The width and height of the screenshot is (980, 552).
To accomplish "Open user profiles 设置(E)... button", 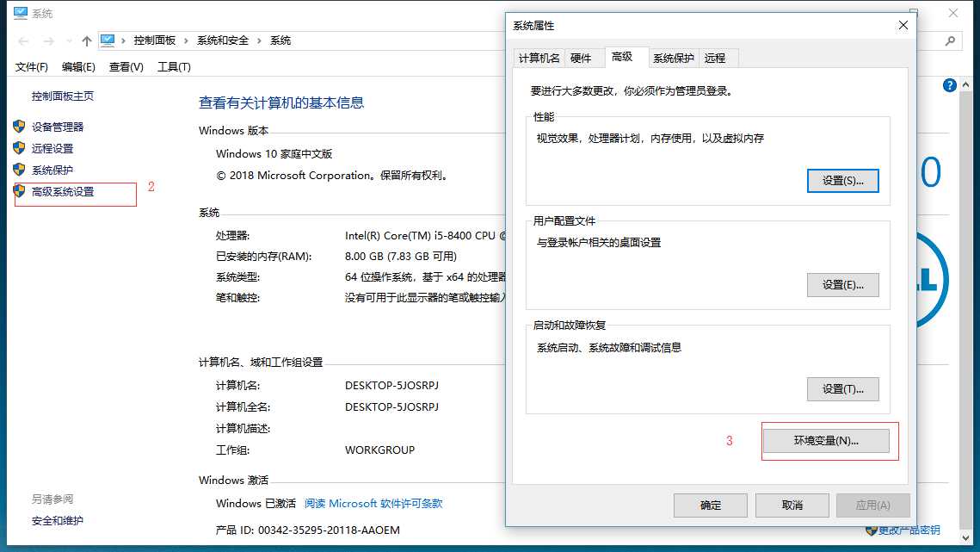I will click(842, 285).
